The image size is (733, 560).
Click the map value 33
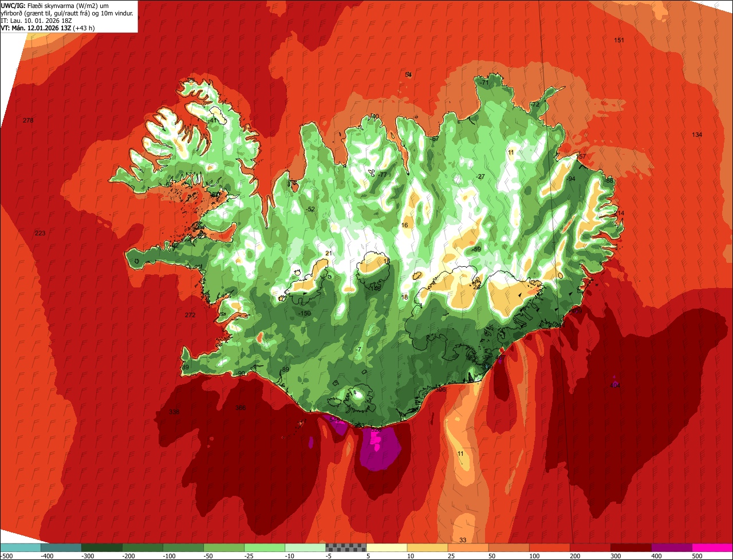463,540
